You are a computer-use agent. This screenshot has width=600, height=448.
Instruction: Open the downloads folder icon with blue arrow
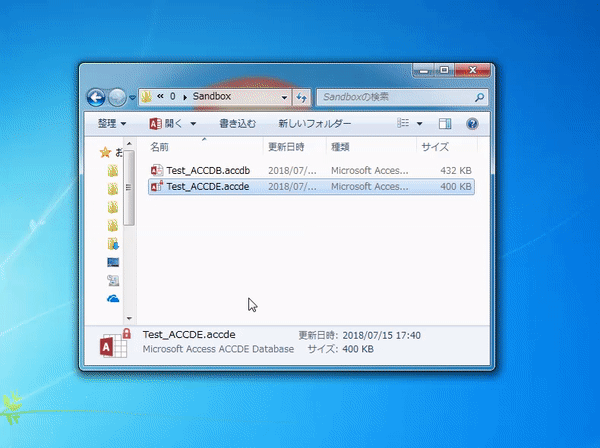(113, 244)
